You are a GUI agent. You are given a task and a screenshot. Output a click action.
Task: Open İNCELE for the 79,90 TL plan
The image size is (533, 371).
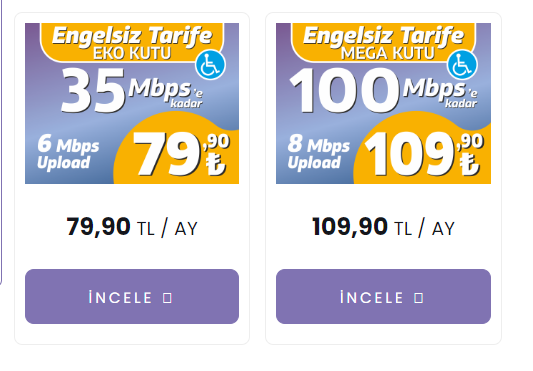[x=132, y=297]
